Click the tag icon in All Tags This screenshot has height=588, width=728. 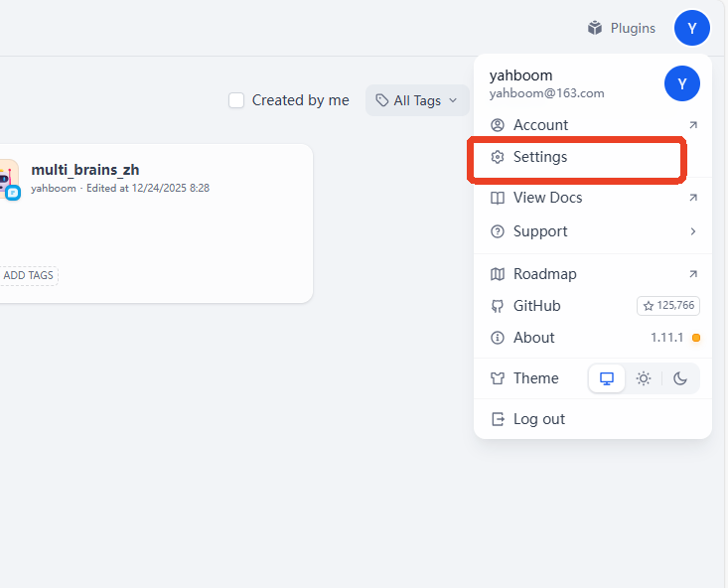click(x=382, y=100)
